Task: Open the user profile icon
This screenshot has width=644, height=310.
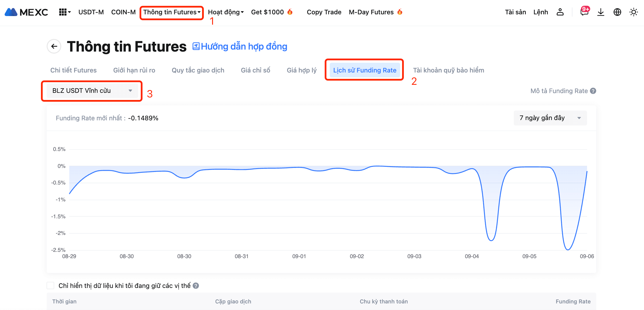Action: pos(560,12)
